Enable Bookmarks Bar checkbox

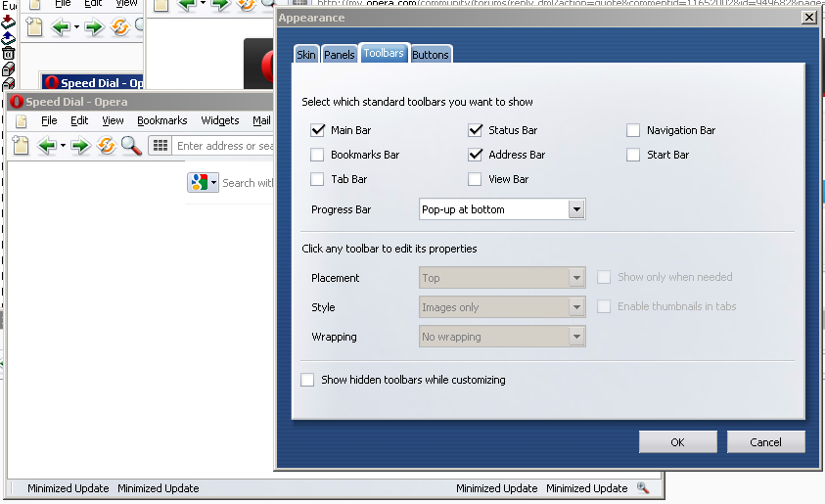pyautogui.click(x=317, y=155)
